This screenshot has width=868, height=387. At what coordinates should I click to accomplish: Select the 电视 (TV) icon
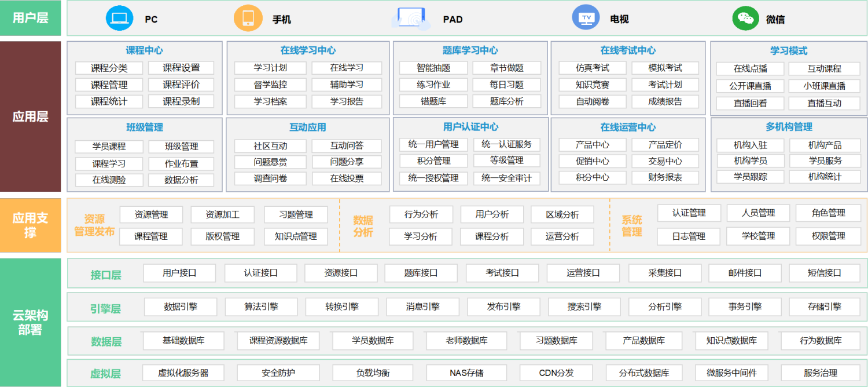(586, 17)
